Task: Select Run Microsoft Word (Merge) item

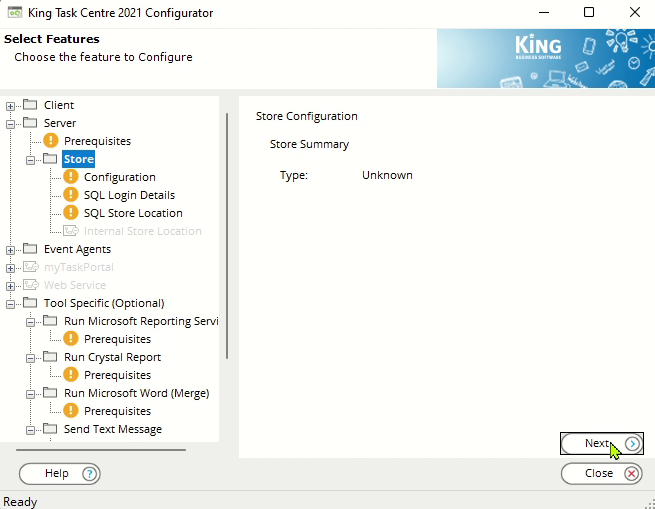Action: tap(137, 393)
